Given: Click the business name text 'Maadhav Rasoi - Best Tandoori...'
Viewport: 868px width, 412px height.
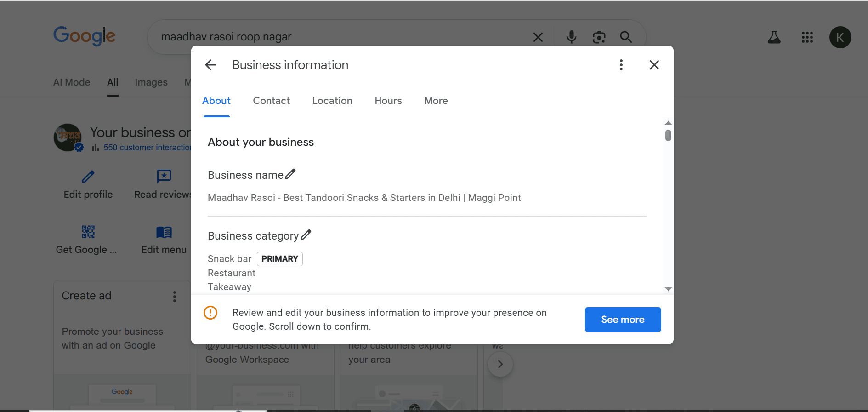Looking at the screenshot, I should [364, 198].
